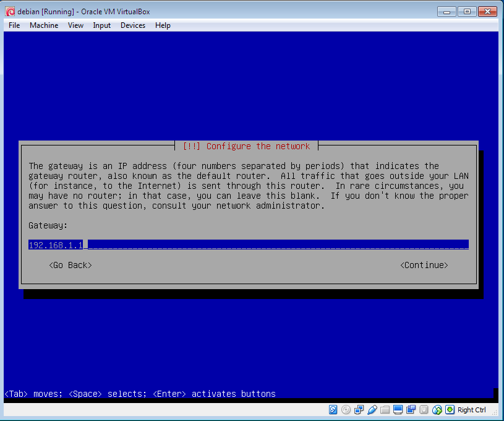Activate the <Continue> button
The width and height of the screenshot is (504, 421).
(x=424, y=265)
